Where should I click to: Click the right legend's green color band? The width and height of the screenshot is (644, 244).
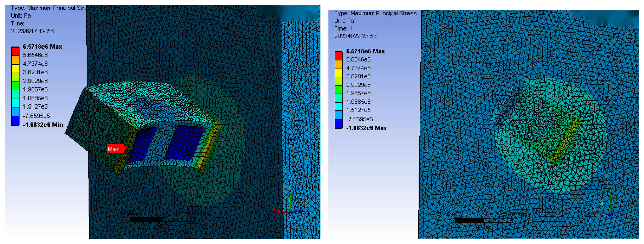click(339, 90)
